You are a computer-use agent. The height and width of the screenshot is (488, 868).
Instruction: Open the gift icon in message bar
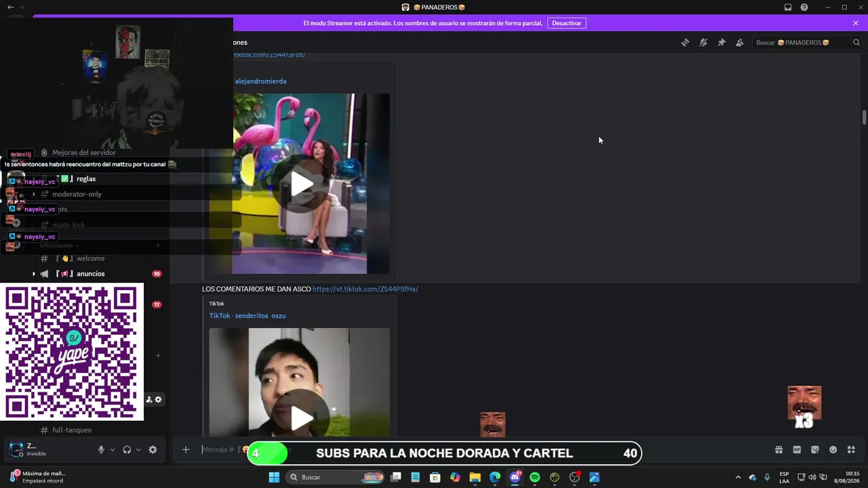tap(778, 449)
